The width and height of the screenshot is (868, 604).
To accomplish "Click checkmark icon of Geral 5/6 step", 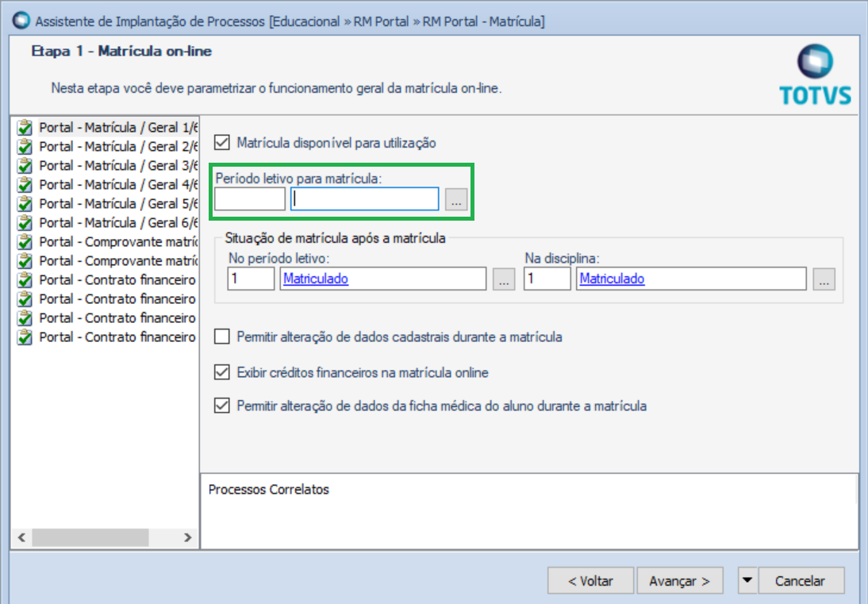I will click(x=25, y=204).
